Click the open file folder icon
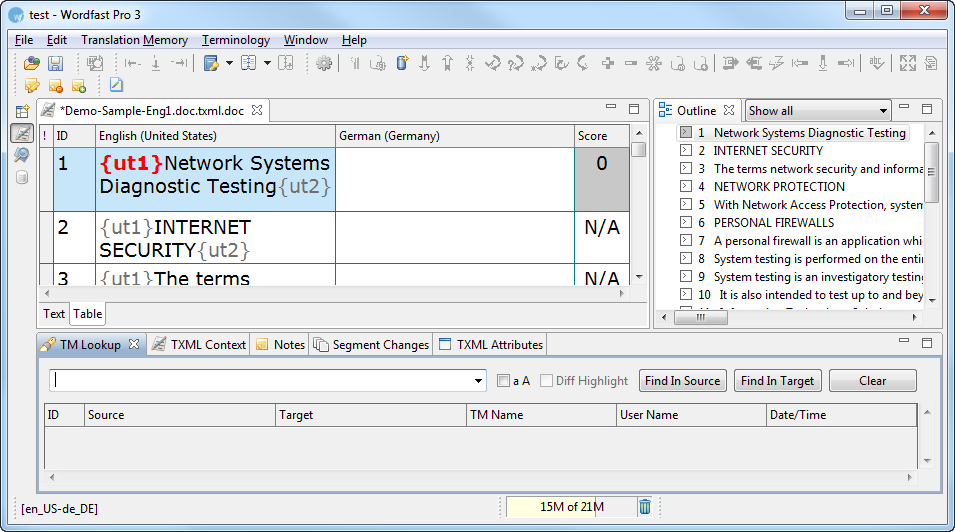This screenshot has height=532, width=955. pos(31,64)
